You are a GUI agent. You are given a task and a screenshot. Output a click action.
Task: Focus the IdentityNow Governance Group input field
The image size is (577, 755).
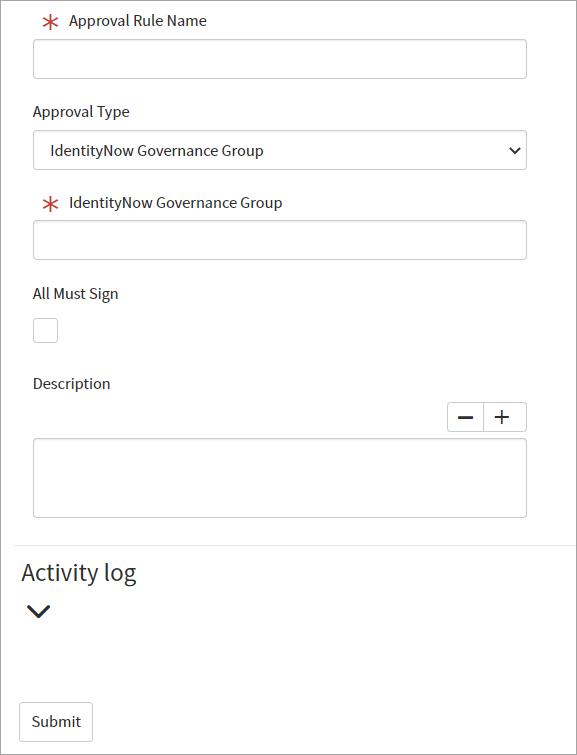[280, 240]
